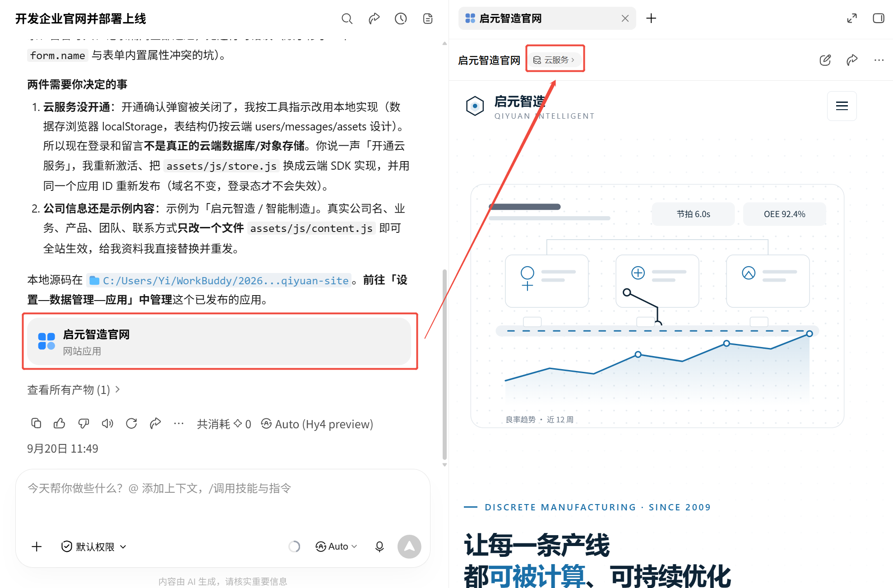Click the 启元智造 hexagon logo

pyautogui.click(x=475, y=106)
